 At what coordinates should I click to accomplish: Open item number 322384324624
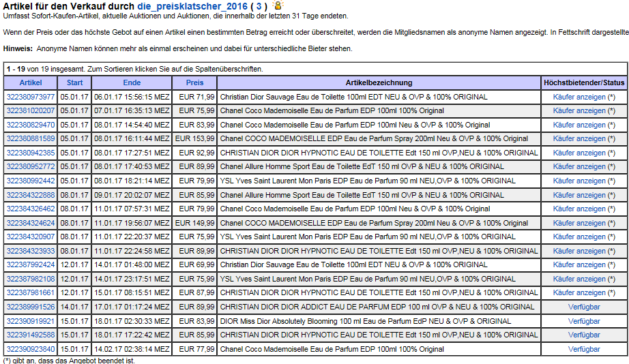coord(31,223)
